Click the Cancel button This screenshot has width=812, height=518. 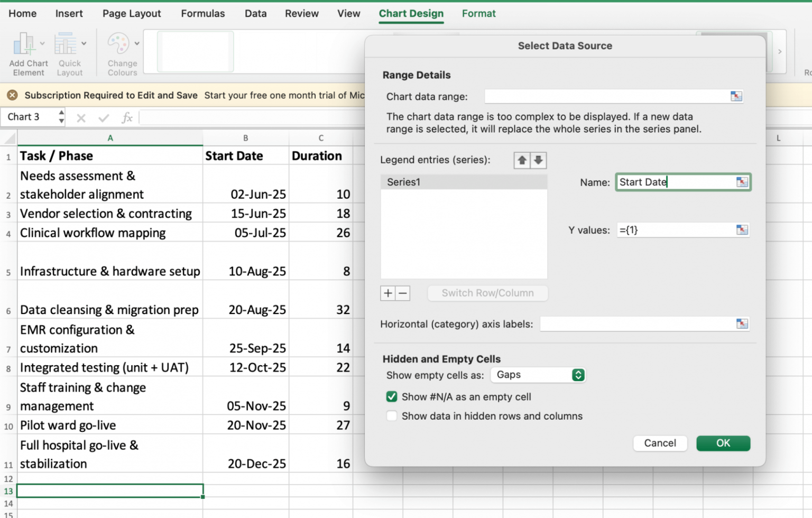pyautogui.click(x=660, y=443)
